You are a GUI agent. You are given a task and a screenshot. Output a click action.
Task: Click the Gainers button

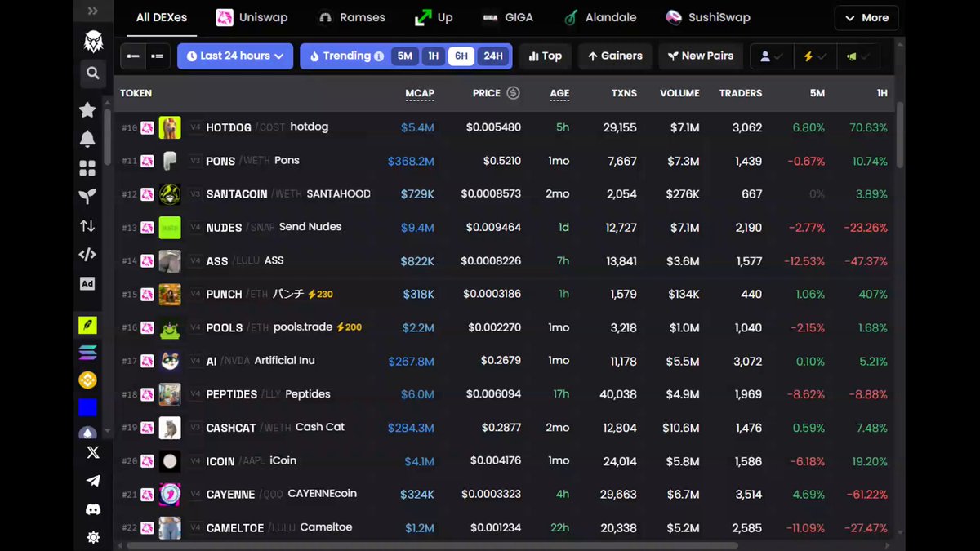point(615,56)
